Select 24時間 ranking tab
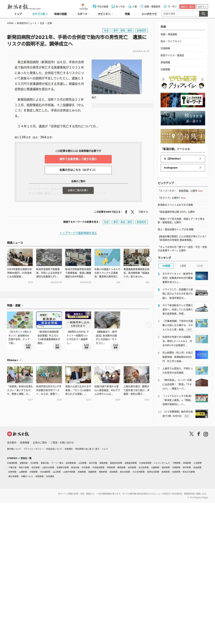Screen dimensions: 215x644 tap(166, 266)
